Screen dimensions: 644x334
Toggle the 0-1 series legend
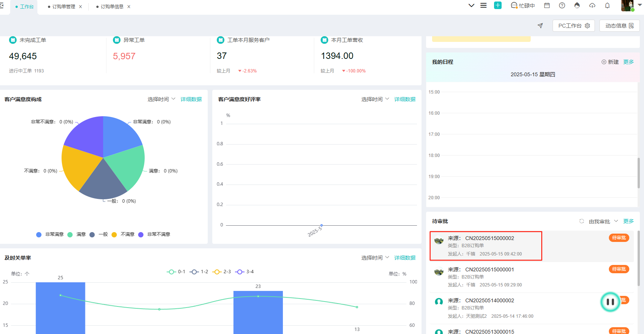[176, 272]
